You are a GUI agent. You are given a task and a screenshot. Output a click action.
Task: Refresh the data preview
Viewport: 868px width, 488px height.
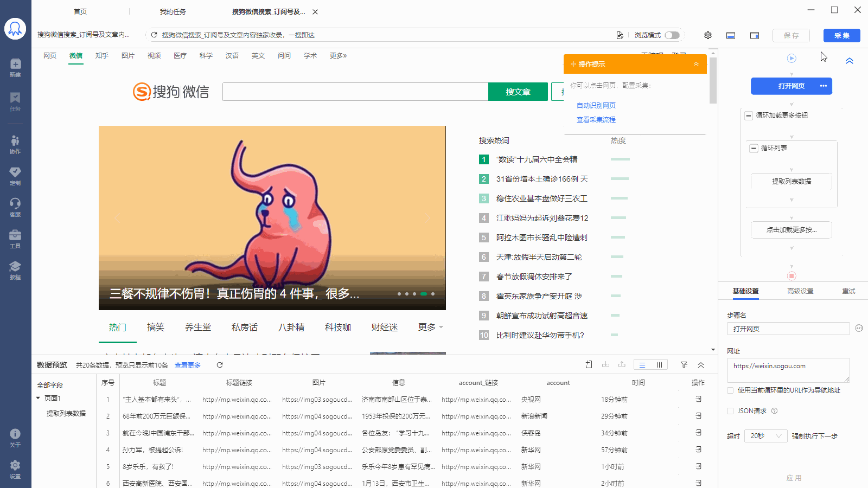click(x=220, y=365)
